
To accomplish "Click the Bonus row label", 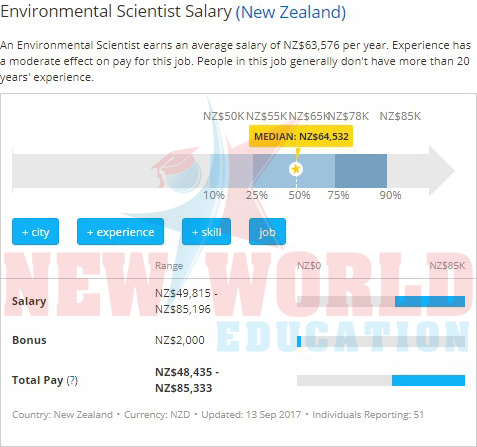I will point(29,340).
